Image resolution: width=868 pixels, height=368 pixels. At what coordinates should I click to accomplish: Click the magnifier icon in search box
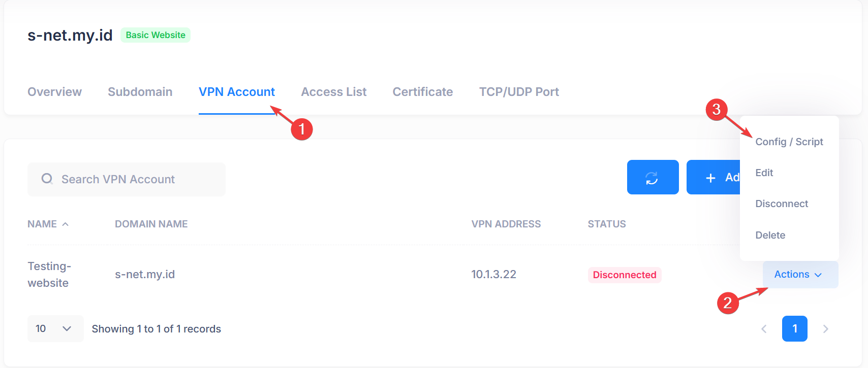click(47, 179)
